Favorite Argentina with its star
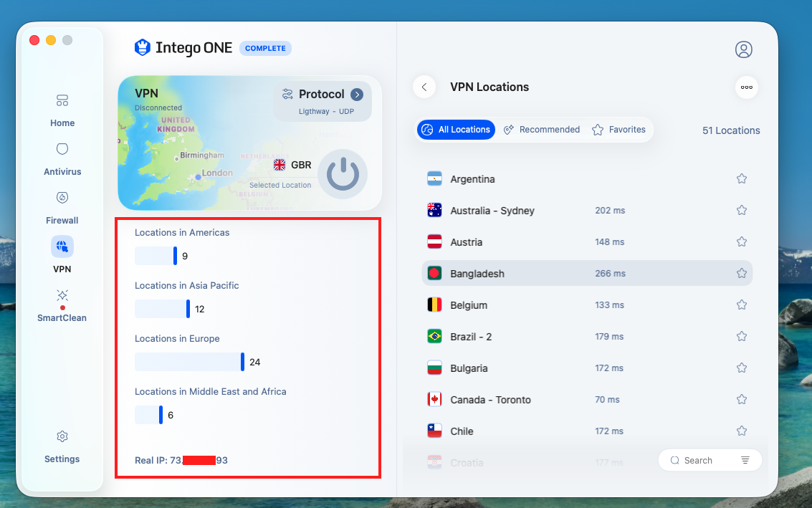The height and width of the screenshot is (508, 812). click(x=742, y=178)
